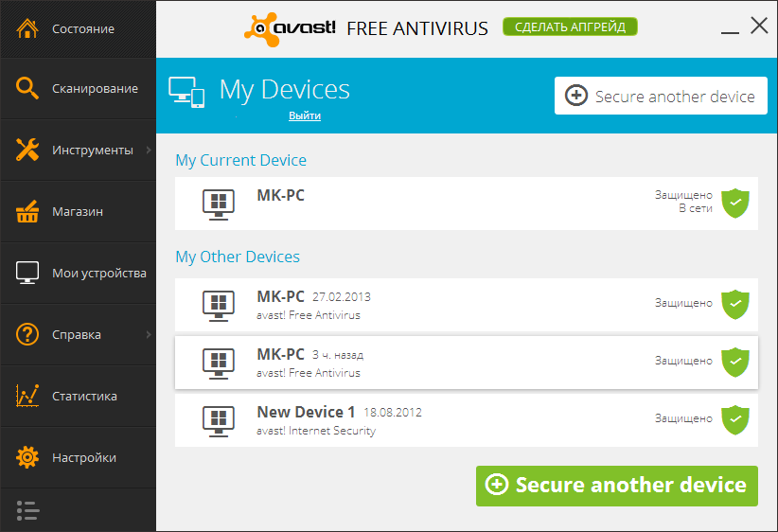Click the graph icon for Статистика

(27, 396)
